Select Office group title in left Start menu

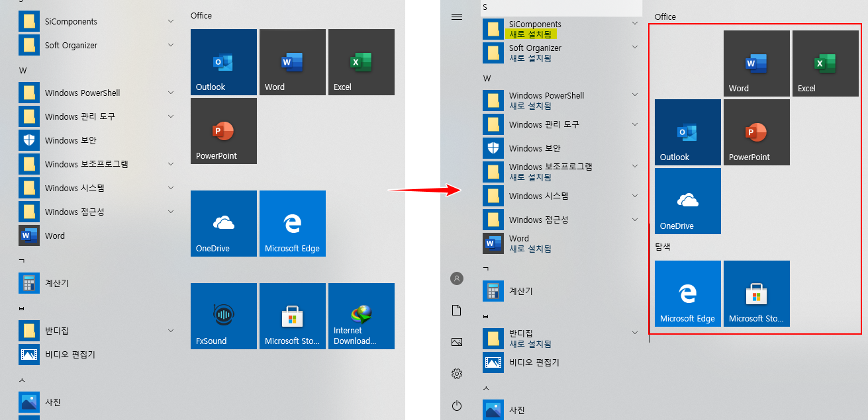(201, 15)
